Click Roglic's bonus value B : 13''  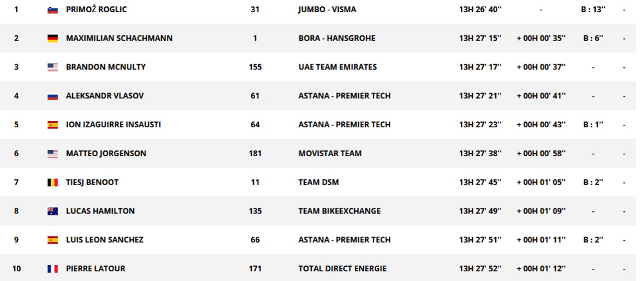point(592,10)
